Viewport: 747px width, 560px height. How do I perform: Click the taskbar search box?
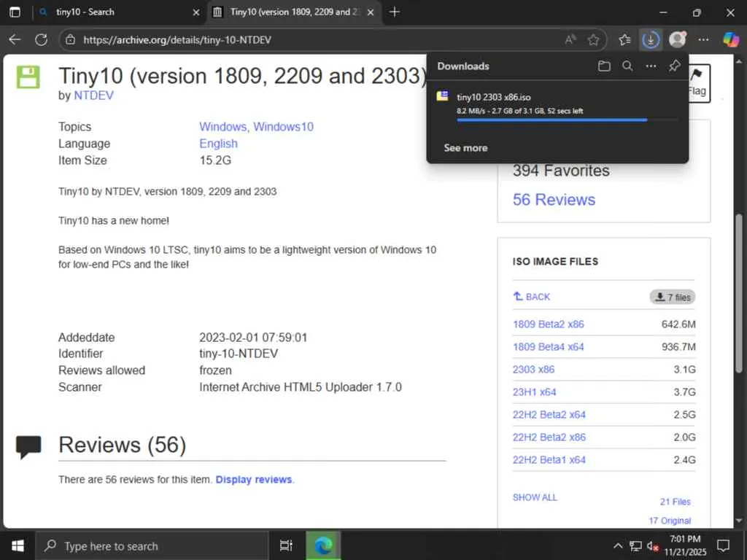(x=152, y=545)
